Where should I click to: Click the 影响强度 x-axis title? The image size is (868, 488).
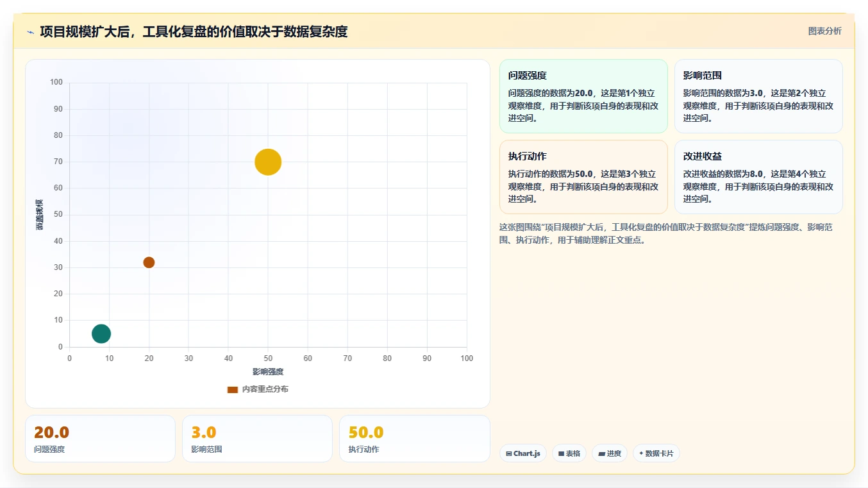pyautogui.click(x=268, y=372)
